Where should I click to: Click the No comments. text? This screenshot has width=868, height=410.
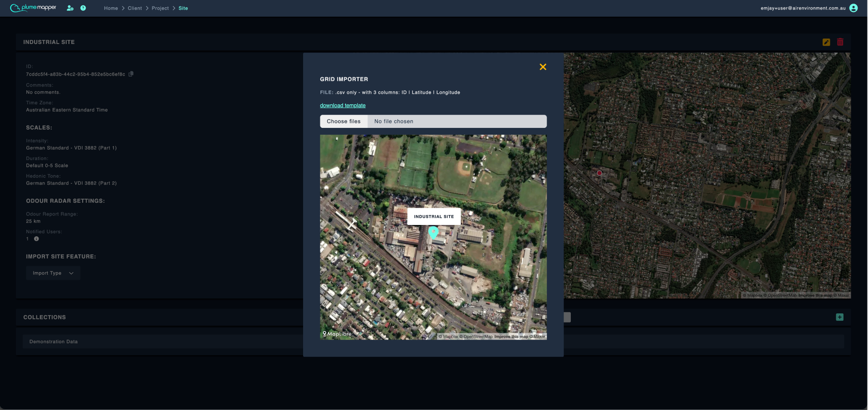click(43, 93)
